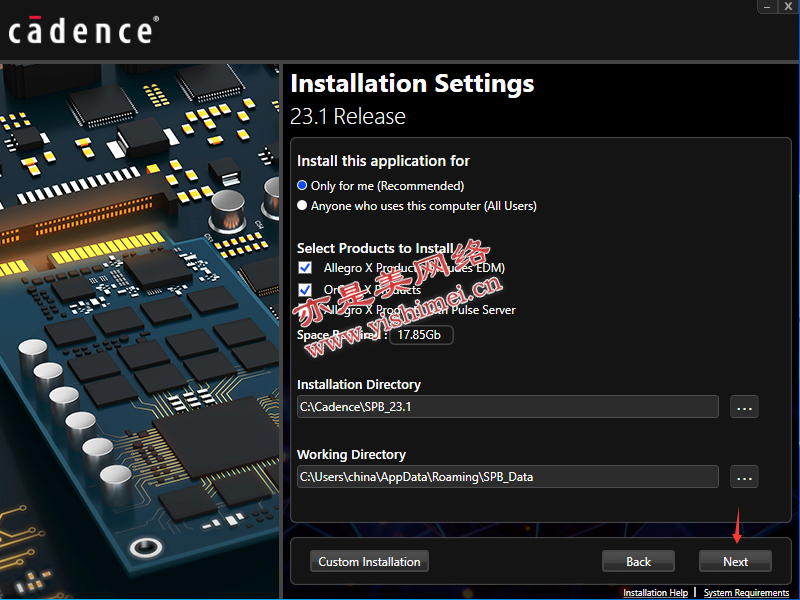Click the 'Installation Directory' label
Viewport: 800px width, 600px height.
tap(359, 385)
